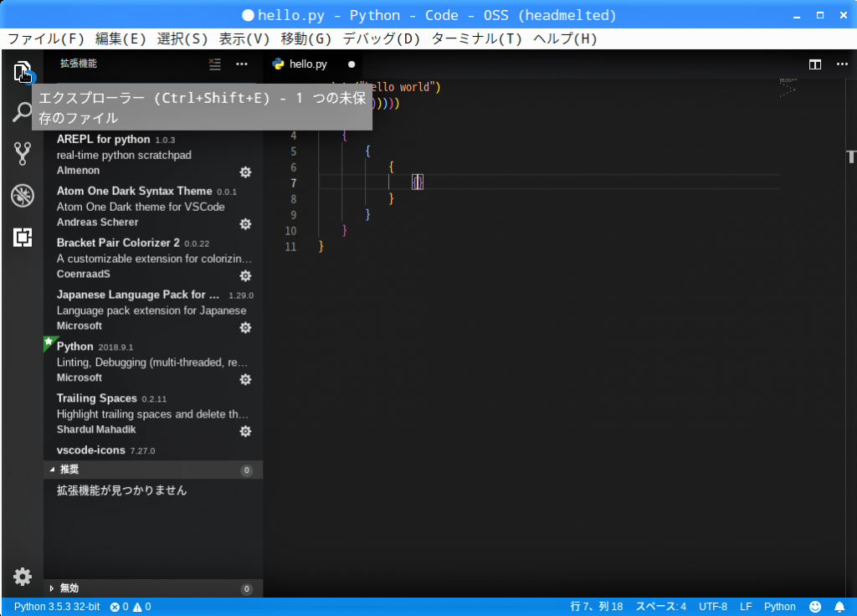Viewport: 857px width, 616px height.
Task: Open notifications bell in status bar
Action: 839,607
